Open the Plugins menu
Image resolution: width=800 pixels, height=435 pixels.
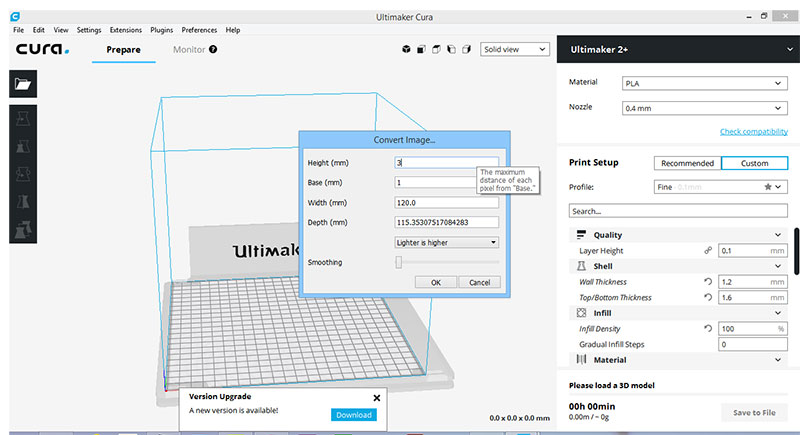click(x=161, y=30)
